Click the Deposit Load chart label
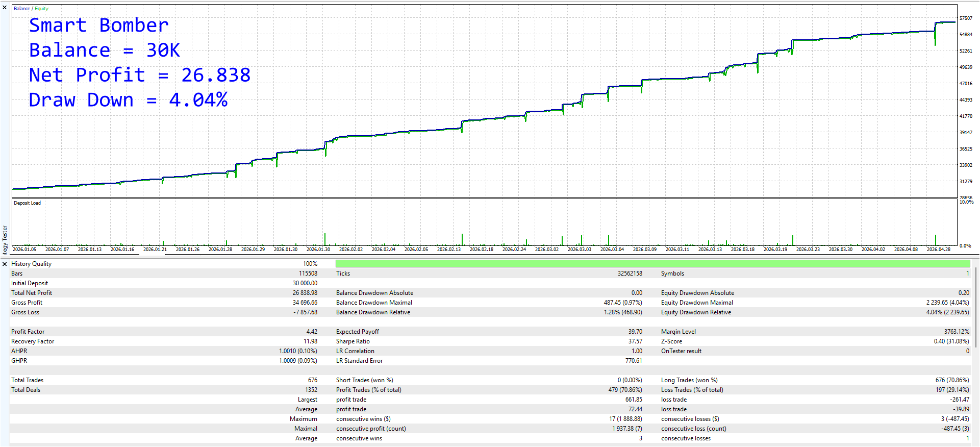Screen dimensions: 980x447 pyautogui.click(x=27, y=203)
